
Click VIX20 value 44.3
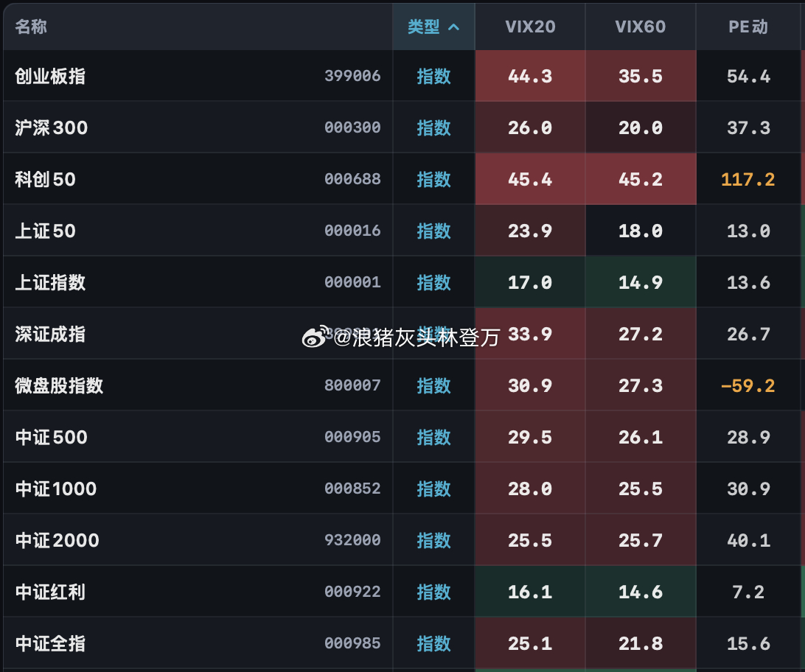530,77
